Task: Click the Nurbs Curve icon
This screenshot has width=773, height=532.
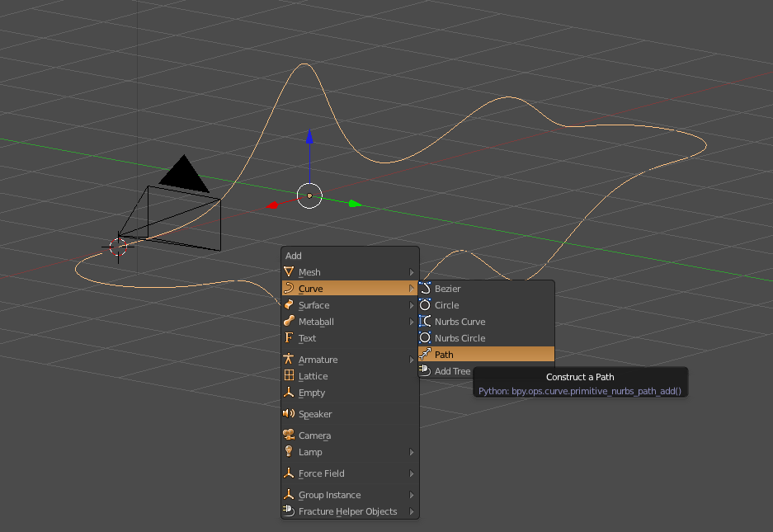Action: point(425,321)
